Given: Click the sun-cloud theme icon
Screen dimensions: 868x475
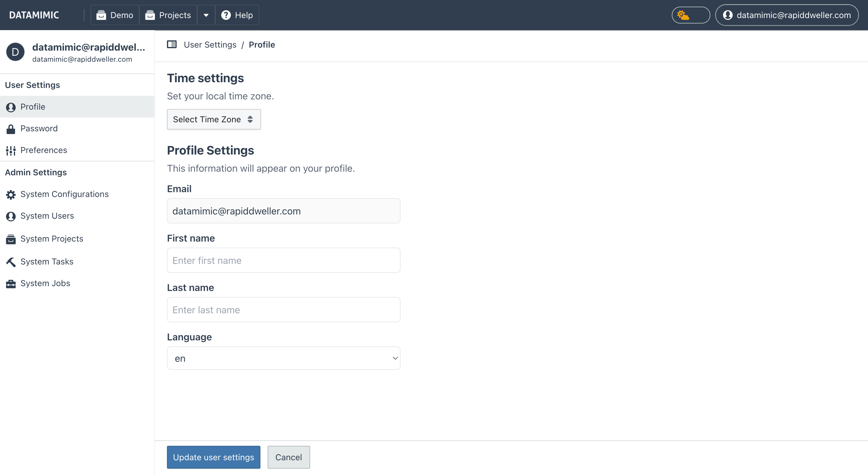Looking at the screenshot, I should pyautogui.click(x=683, y=15).
